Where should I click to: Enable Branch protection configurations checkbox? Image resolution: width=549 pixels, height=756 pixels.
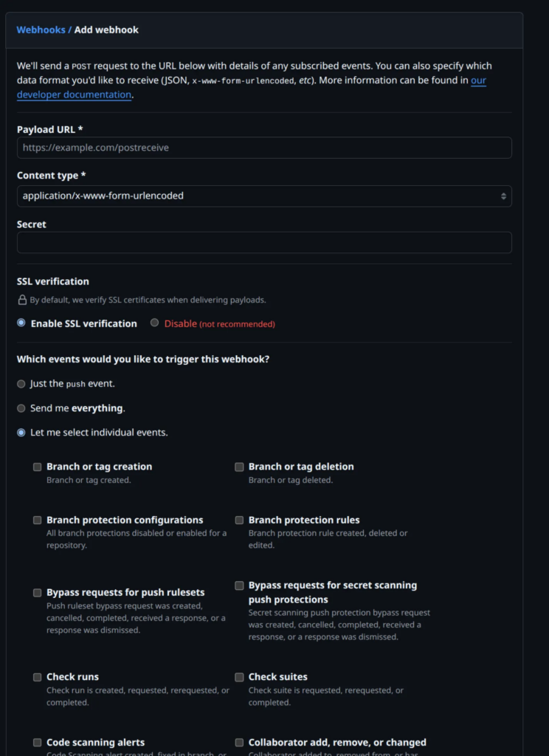(37, 520)
